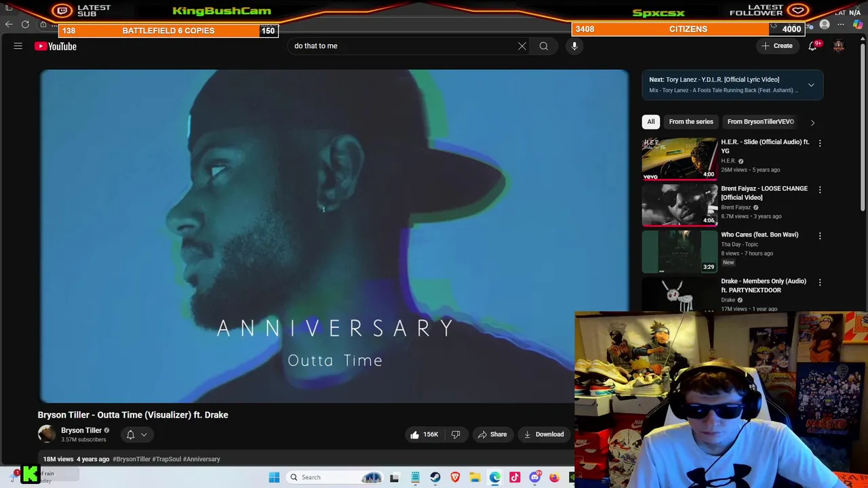868x488 pixels.
Task: Open Task View on the taskbar
Action: point(395,477)
